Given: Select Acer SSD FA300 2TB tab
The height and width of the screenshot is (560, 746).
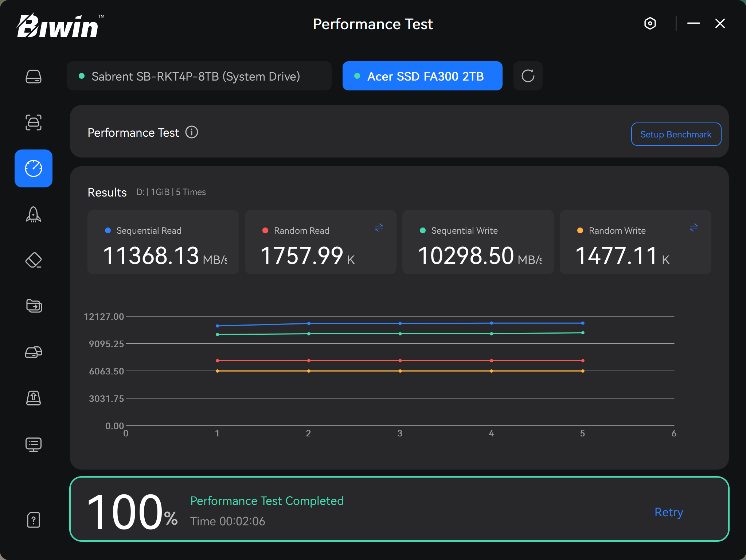Looking at the screenshot, I should 422,76.
